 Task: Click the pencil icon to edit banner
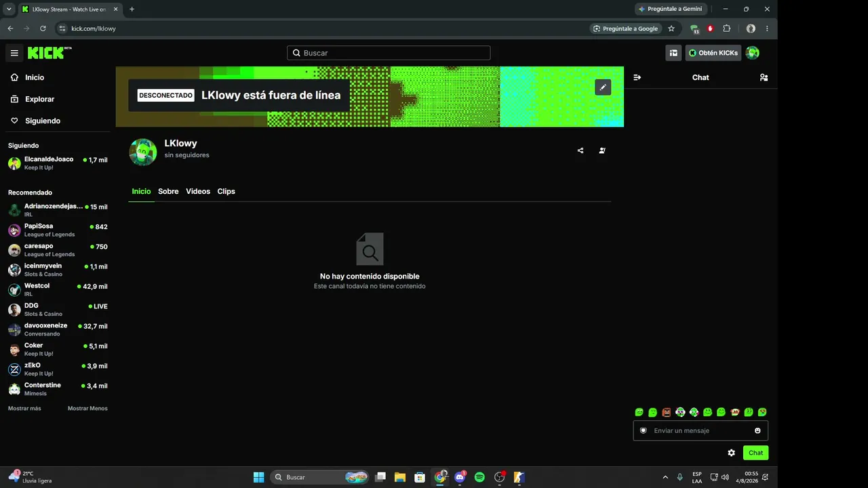(x=603, y=87)
